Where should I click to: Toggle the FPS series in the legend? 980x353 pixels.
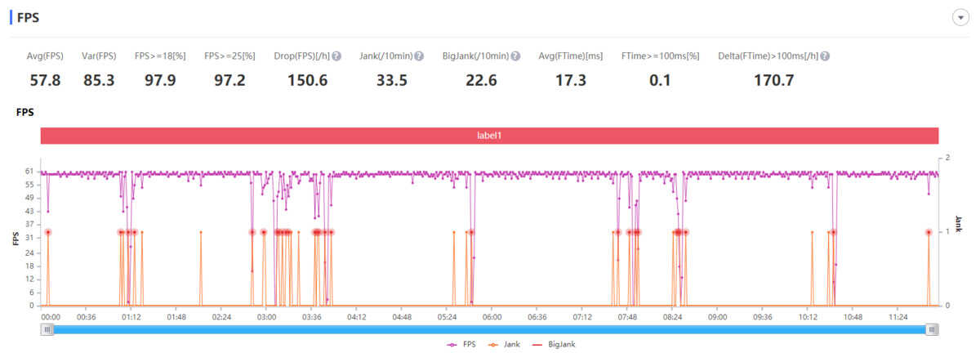[461, 345]
